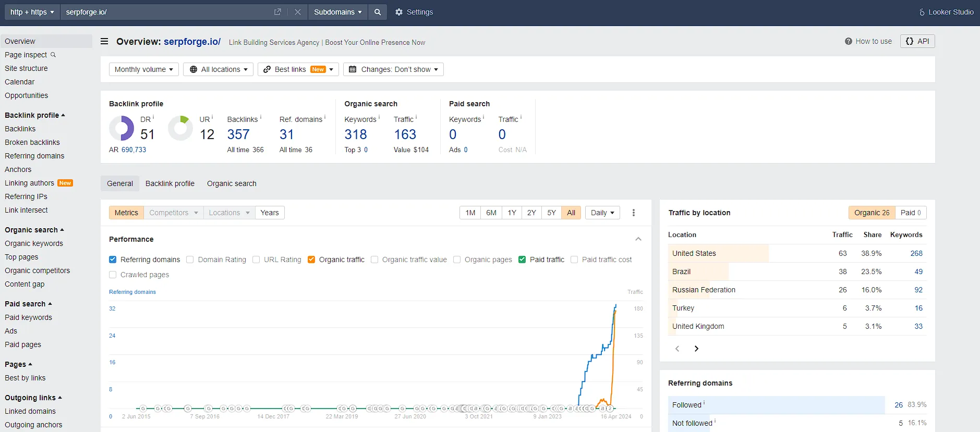Uncheck Referring domains checkbox
The image size is (980, 432).
click(113, 260)
